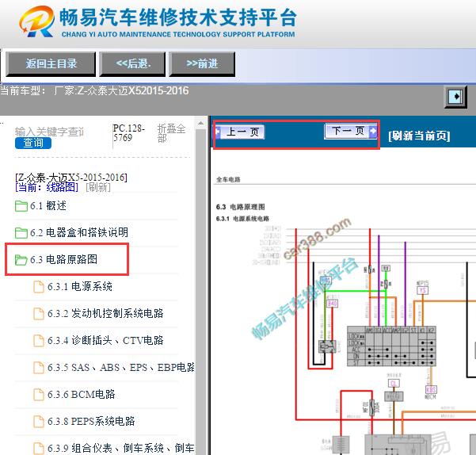Collapse the 6.3 电路原路图 folder
The width and height of the screenshot is (476, 455).
[63, 259]
